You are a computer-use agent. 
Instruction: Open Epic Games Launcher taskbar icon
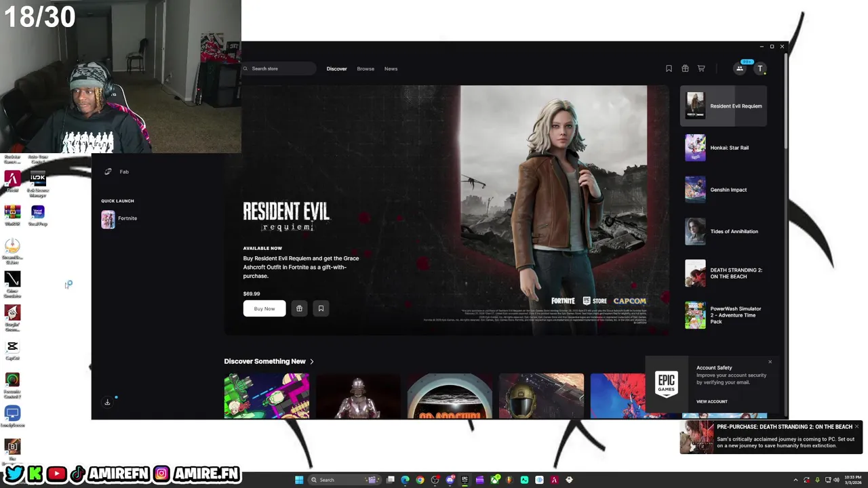465,480
